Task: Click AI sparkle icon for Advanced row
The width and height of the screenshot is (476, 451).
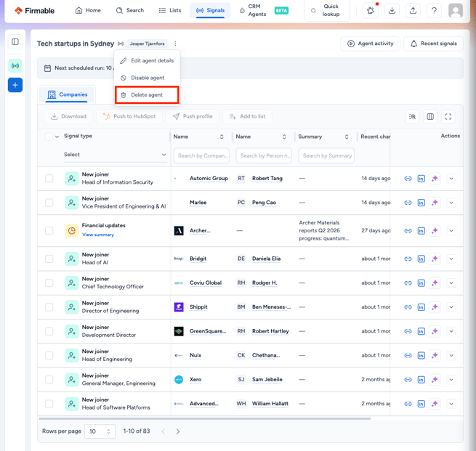Action: 435,404
